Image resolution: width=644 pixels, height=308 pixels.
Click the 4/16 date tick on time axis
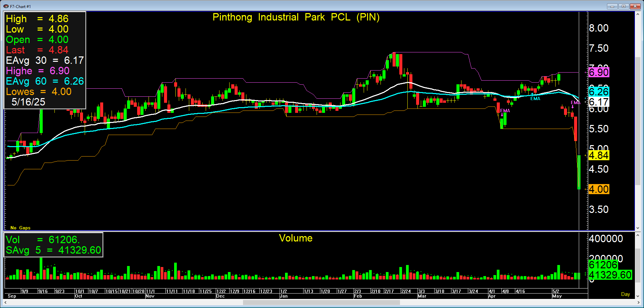520,291
